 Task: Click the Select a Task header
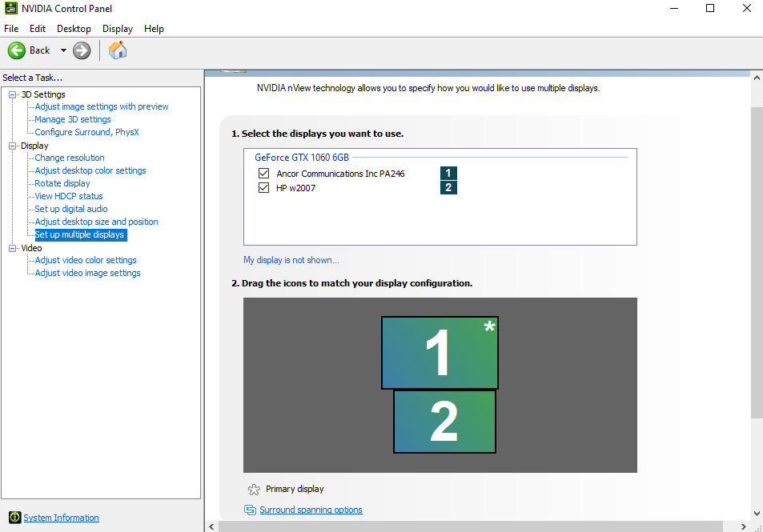[33, 78]
